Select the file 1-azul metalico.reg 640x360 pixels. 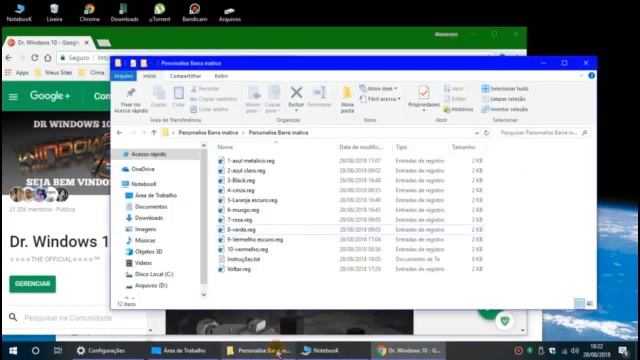[x=251, y=161]
